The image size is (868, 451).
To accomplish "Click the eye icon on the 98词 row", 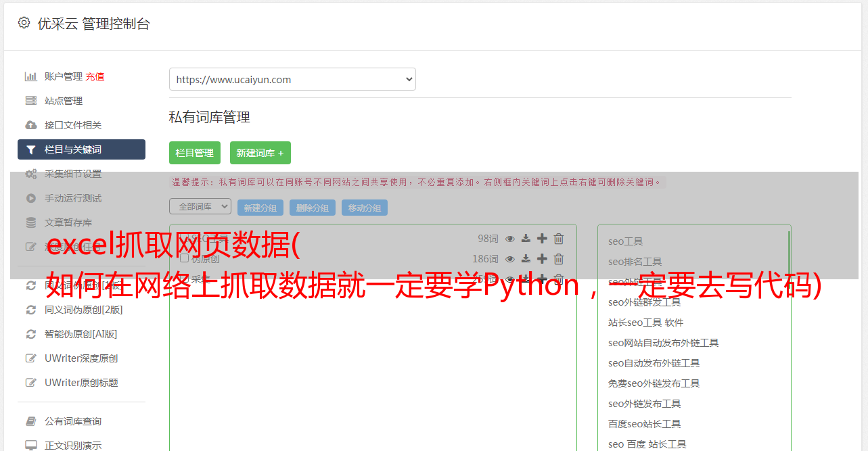I will point(510,239).
